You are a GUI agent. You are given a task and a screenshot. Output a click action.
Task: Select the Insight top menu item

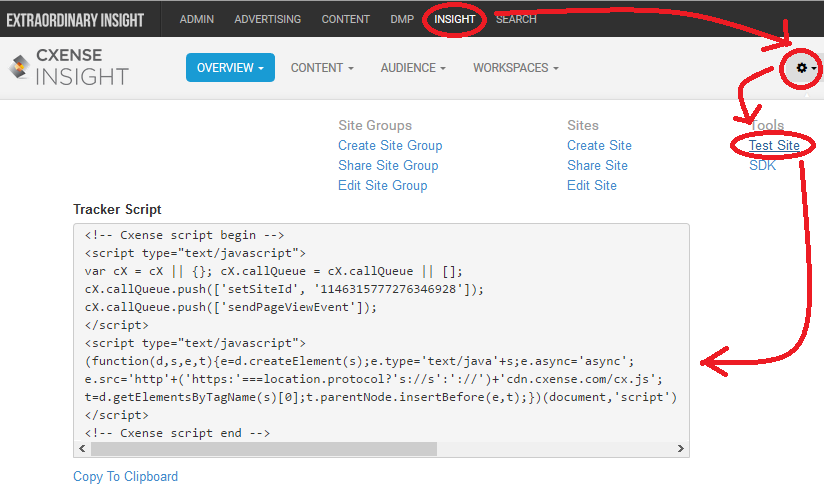tap(455, 19)
